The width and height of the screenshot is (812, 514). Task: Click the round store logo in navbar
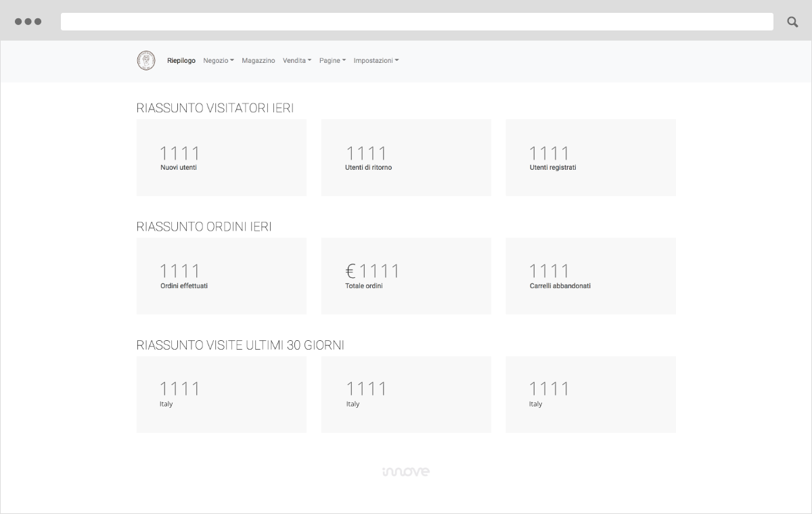click(145, 61)
